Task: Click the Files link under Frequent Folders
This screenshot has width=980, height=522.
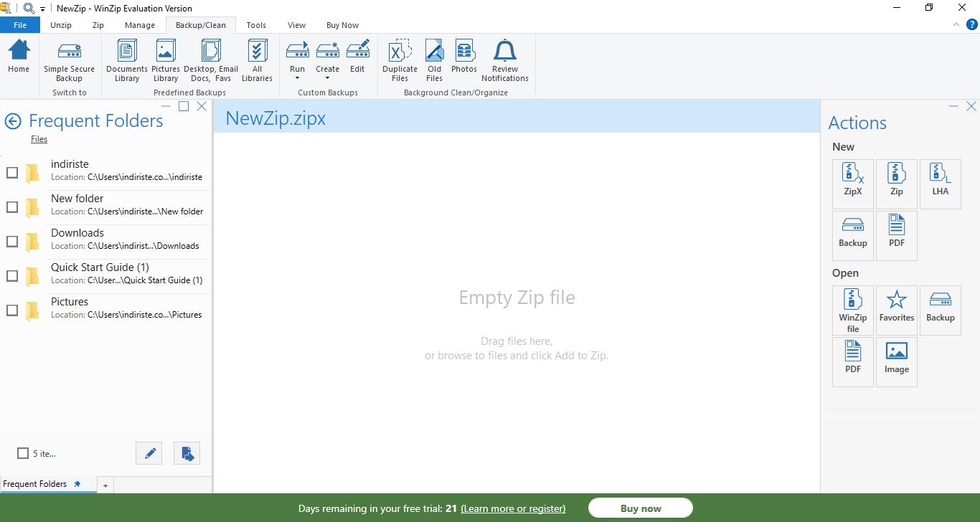Action: tap(39, 139)
